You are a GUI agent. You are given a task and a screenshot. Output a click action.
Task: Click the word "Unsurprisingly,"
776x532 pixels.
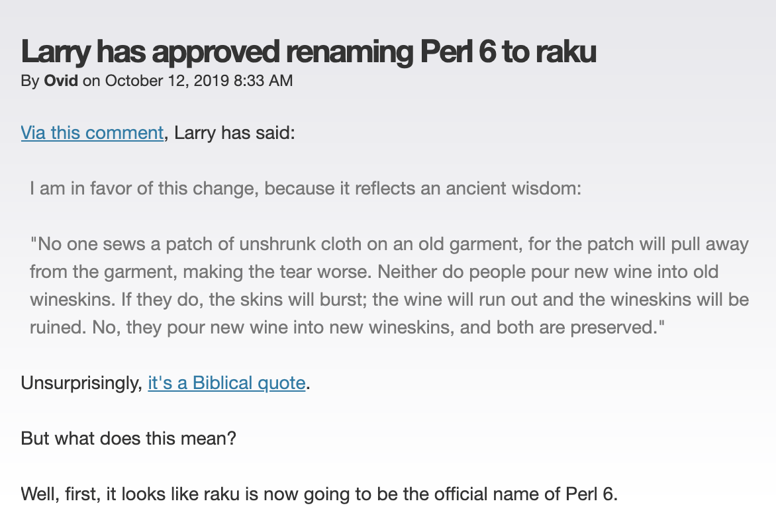[81, 383]
